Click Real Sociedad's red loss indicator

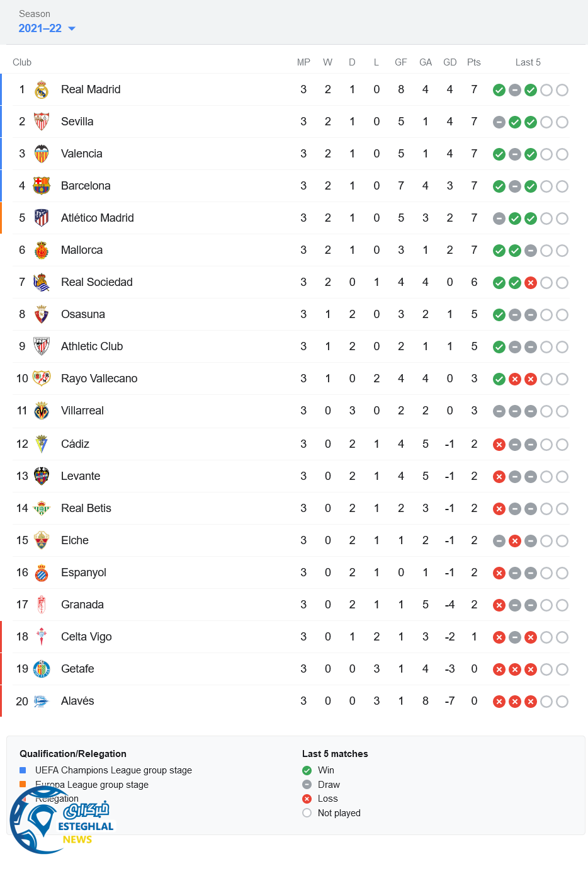pos(531,283)
